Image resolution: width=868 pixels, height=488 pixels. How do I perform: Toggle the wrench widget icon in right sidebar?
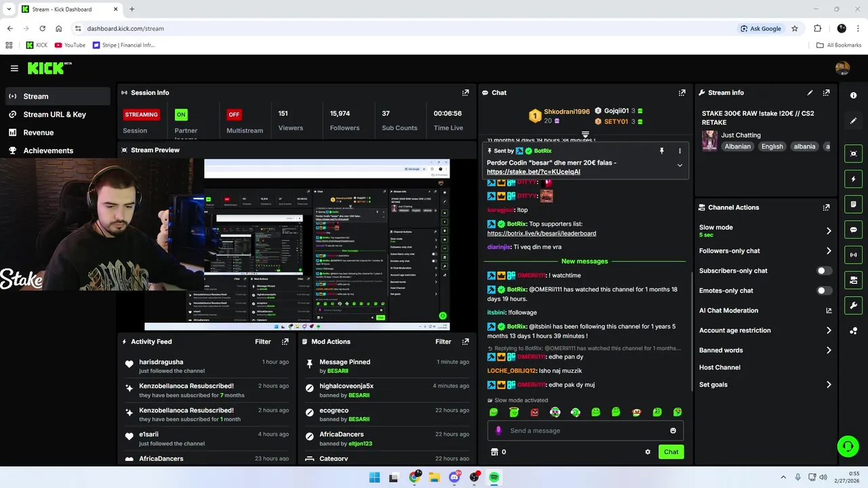[854, 305]
